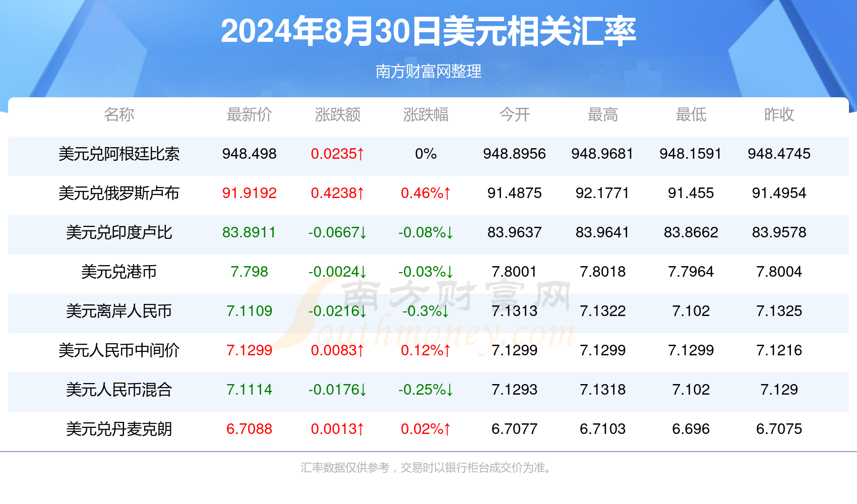
Task: Click the 美元兑阿根廷比索 row label
Action: click(119, 154)
